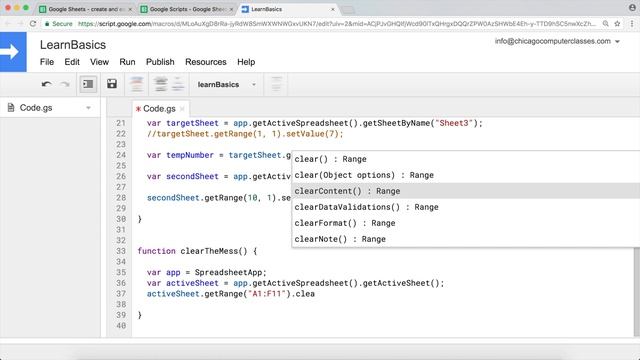
Task: Click line number 33 in gutter
Action: 121,251
